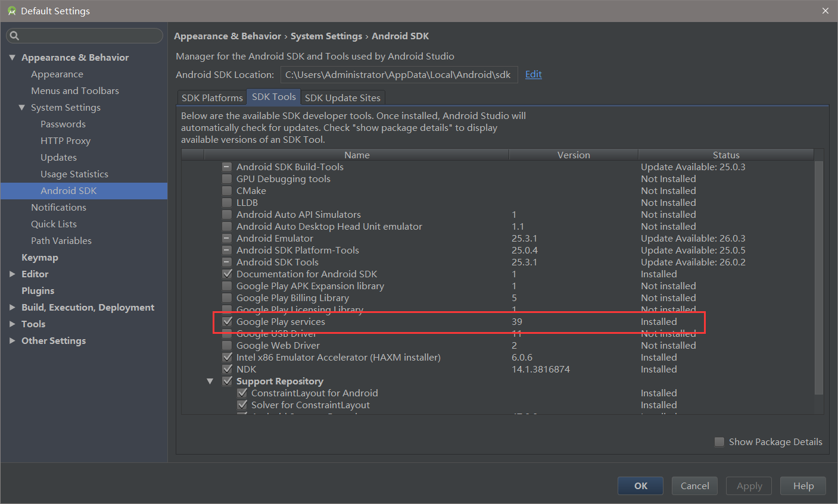Select Path Variables in the sidebar
The image size is (838, 504).
61,241
